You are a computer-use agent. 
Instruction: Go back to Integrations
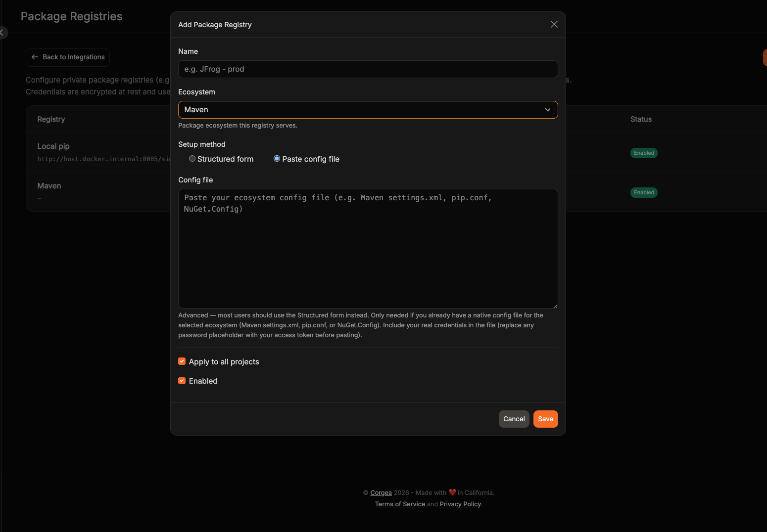[68, 57]
